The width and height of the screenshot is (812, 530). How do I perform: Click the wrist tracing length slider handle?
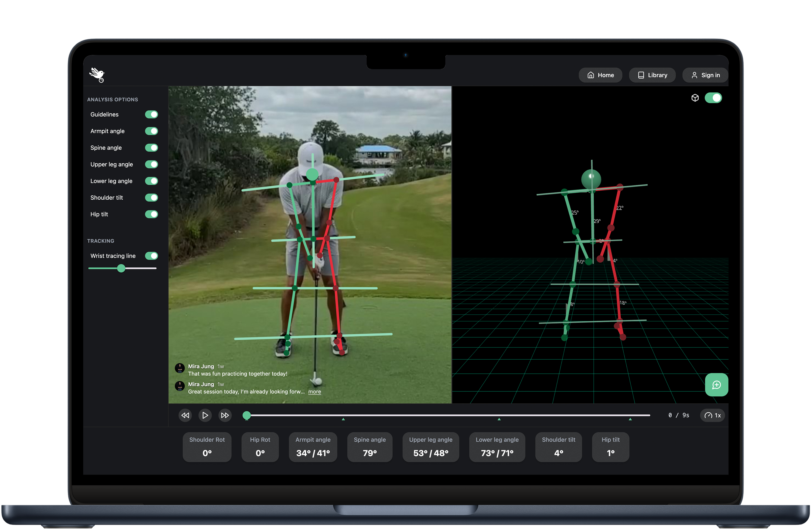(x=121, y=269)
